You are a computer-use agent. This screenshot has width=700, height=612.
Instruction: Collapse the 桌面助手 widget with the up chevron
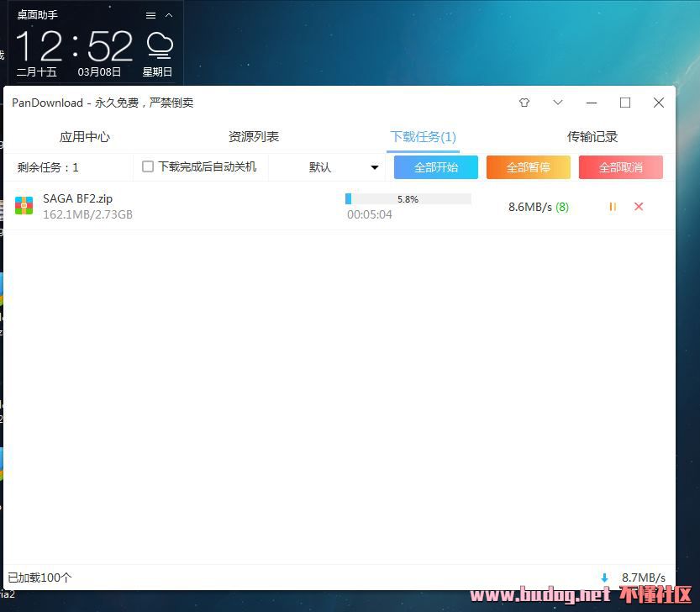(x=169, y=15)
